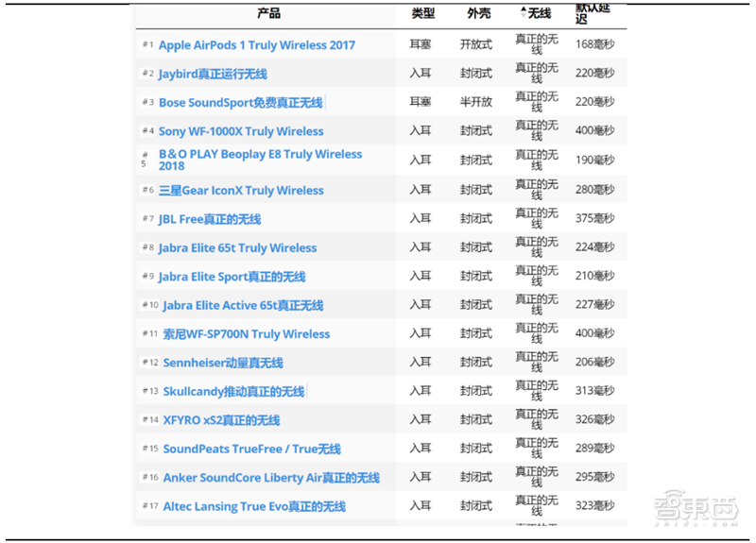Open the JBL Free真正的无线 link
Image resolution: width=756 pixels, height=543 pixels.
click(x=210, y=219)
